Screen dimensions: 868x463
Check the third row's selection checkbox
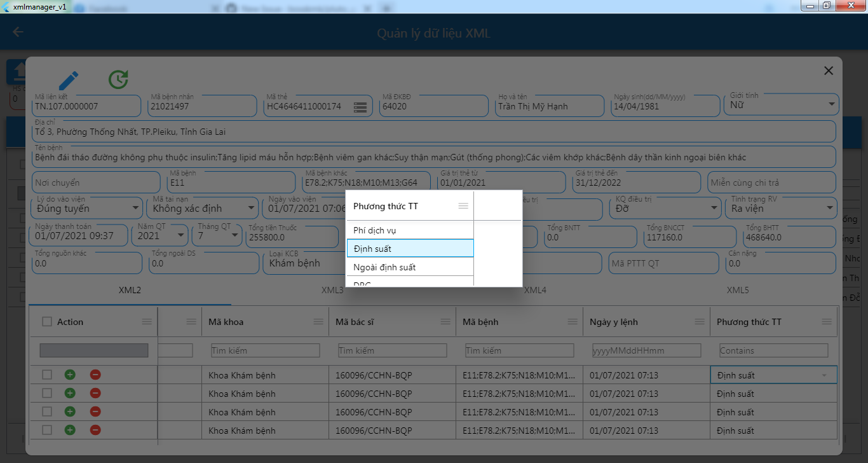[x=46, y=411]
